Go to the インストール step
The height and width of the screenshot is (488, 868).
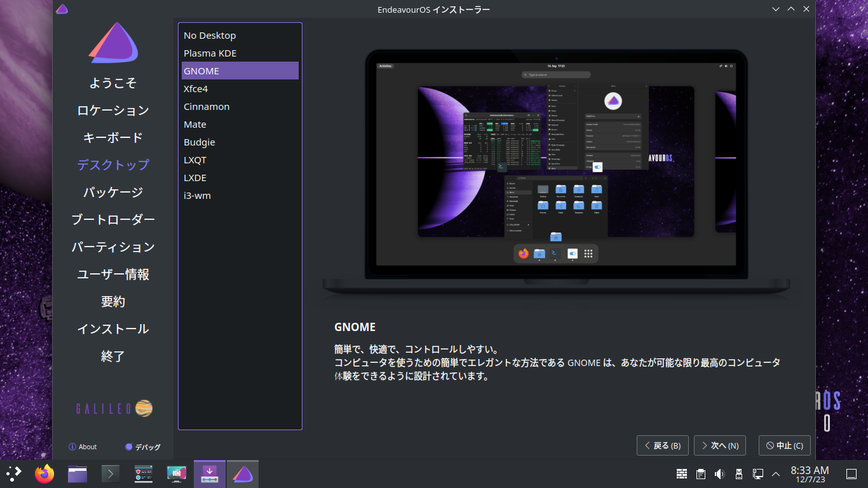pyautogui.click(x=113, y=329)
